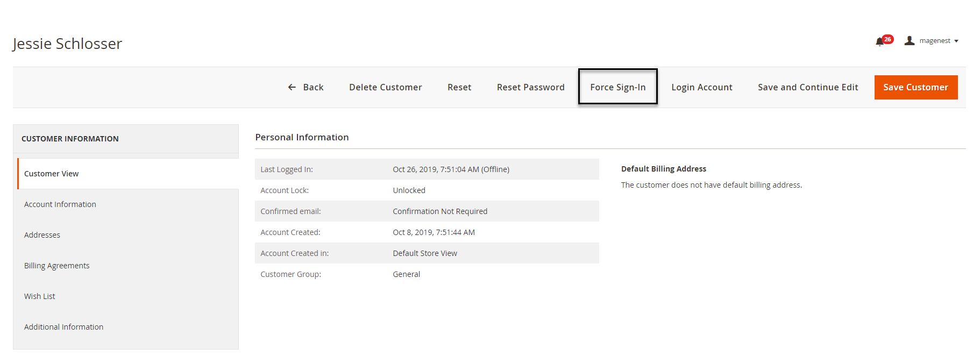Click the Jessie Schlosser page title

click(67, 44)
